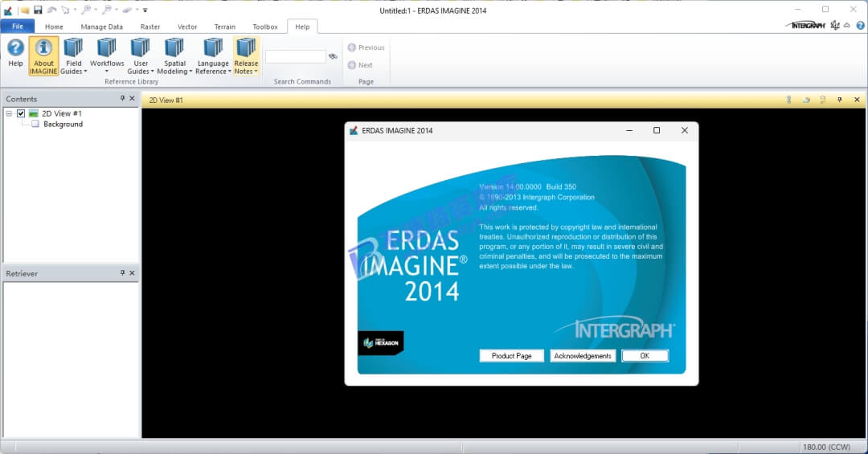
Task: Toggle the 2D View #1 checkbox in Contents
Action: (21, 113)
